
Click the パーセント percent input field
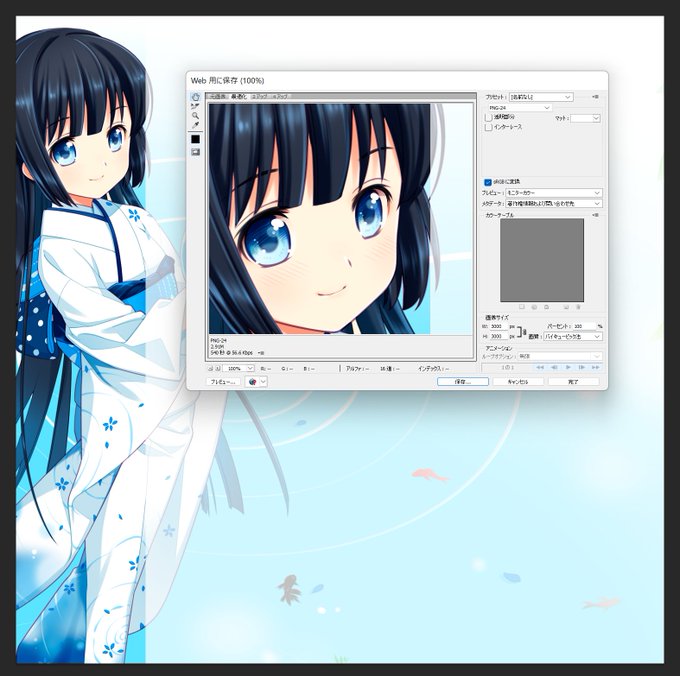click(584, 326)
